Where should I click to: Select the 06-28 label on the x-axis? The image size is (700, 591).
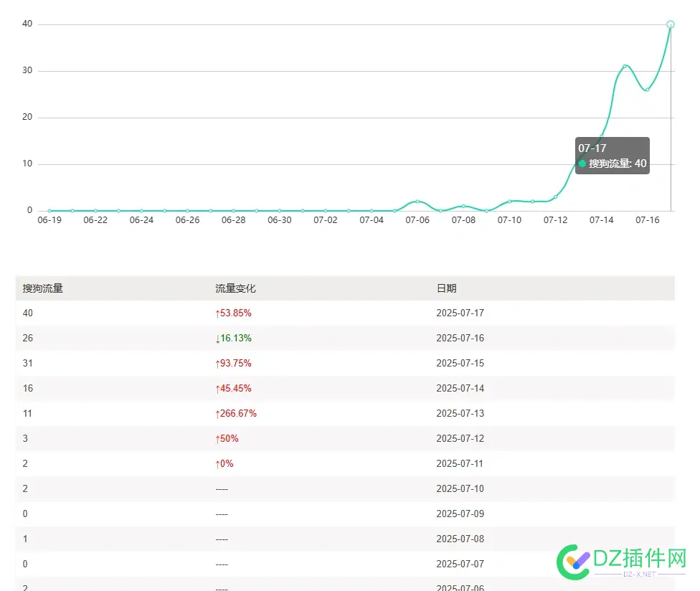(x=233, y=220)
